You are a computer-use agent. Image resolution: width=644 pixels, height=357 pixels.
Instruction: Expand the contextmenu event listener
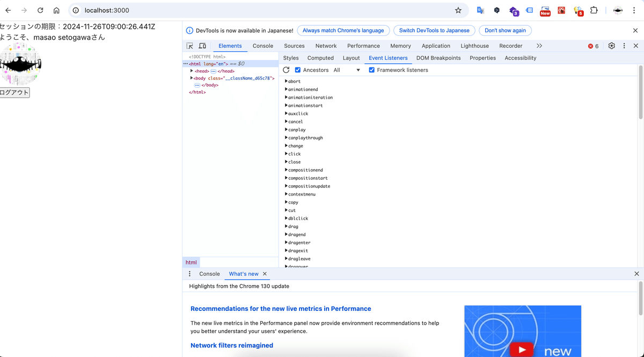pos(287,194)
